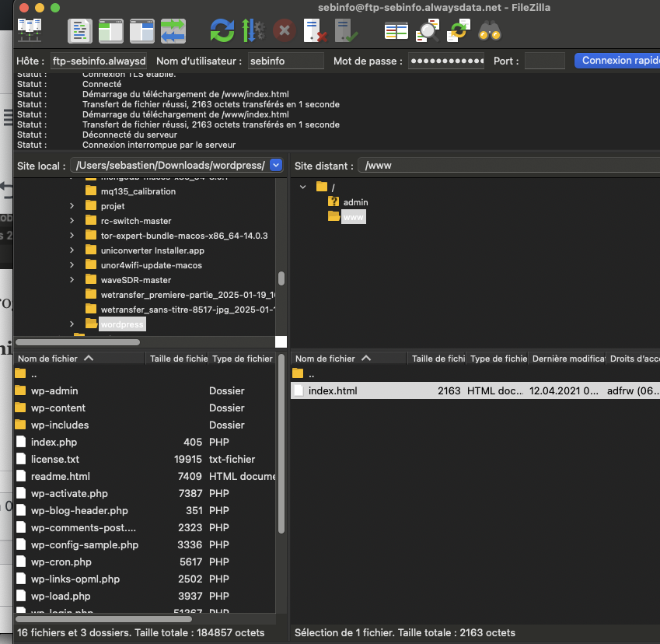The image size is (660, 644).
Task: Click the disconnect from server icon
Action: tap(315, 31)
